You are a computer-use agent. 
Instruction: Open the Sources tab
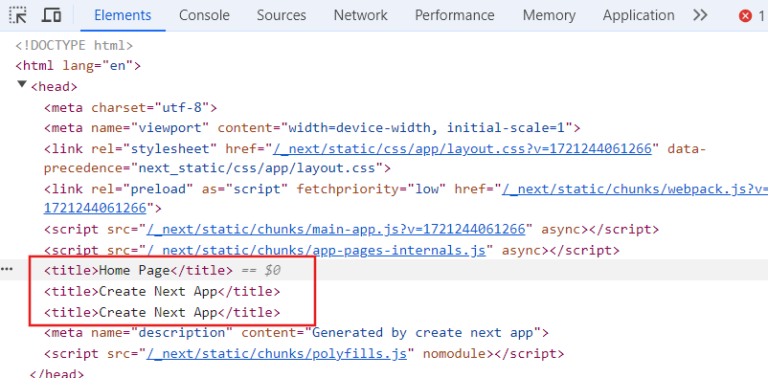pos(282,15)
